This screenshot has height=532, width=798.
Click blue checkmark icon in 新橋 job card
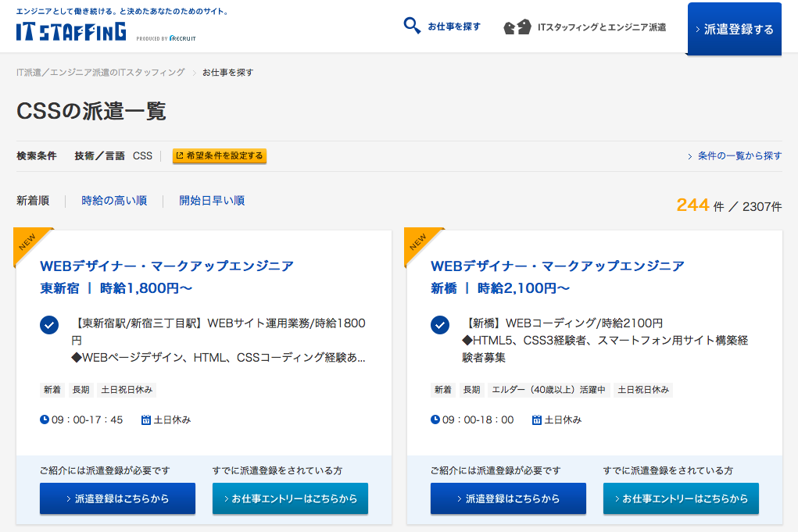(440, 325)
